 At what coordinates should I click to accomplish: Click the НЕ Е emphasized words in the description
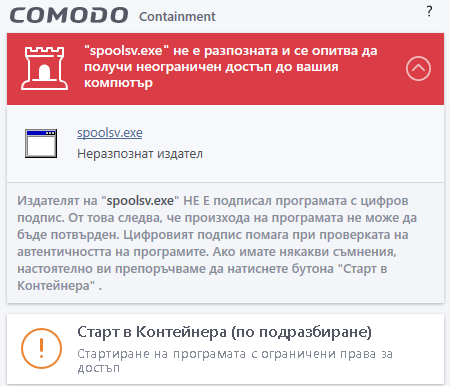[x=196, y=201]
